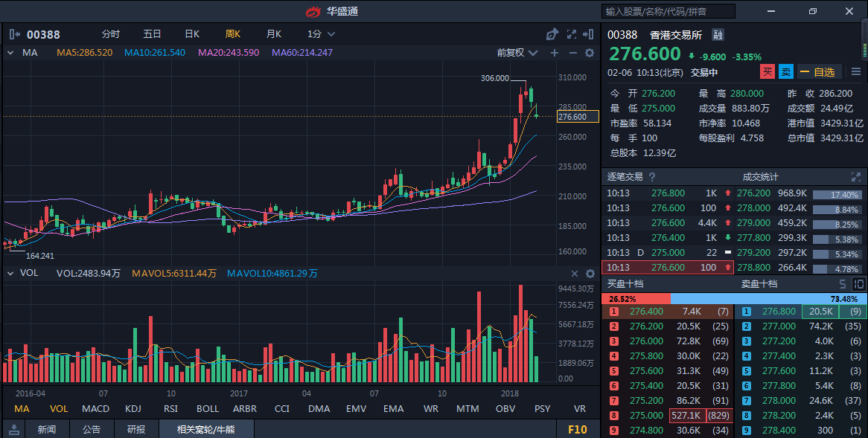Select the MACD indicator tab
The width and height of the screenshot is (868, 438).
point(95,408)
